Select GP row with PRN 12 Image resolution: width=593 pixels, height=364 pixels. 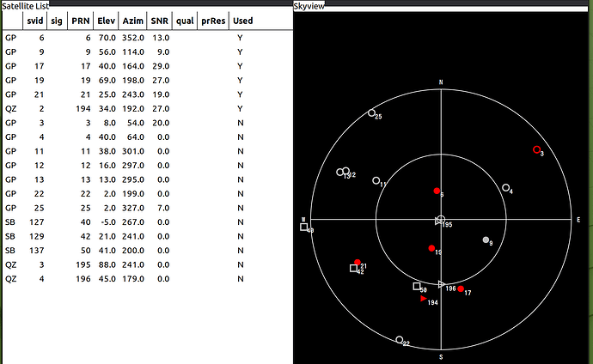pos(148,166)
